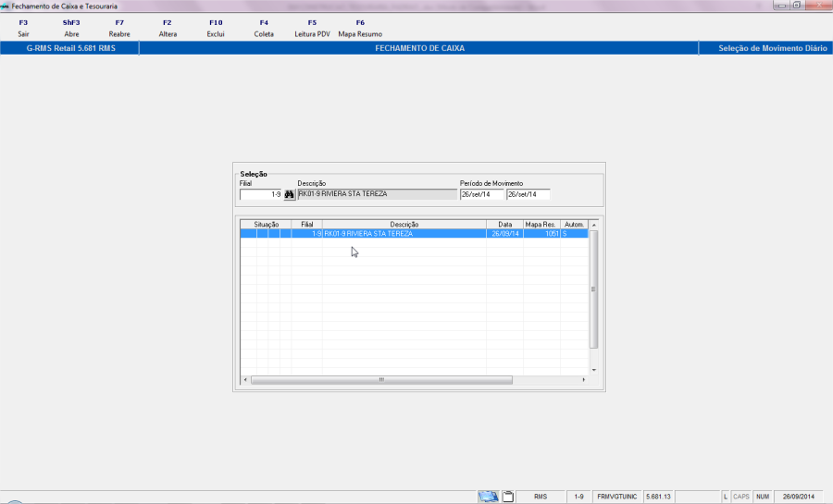
Task: Click the Mapa Res. column header
Action: coord(541,225)
